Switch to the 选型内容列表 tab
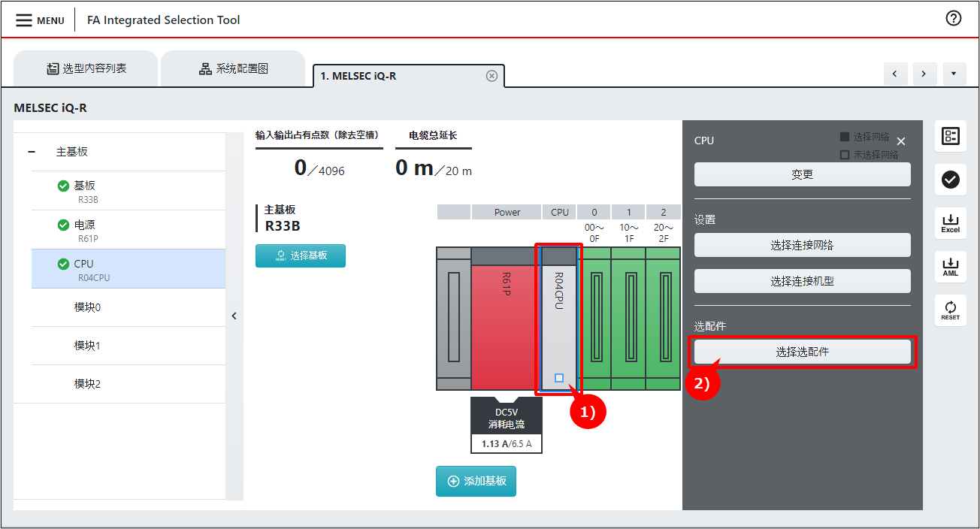The image size is (980, 529). [x=86, y=69]
